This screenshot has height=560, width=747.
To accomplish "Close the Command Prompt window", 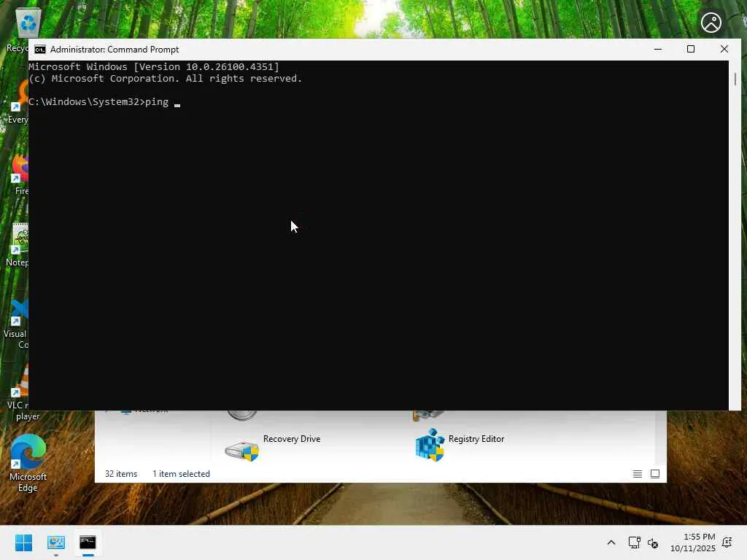I will click(724, 49).
